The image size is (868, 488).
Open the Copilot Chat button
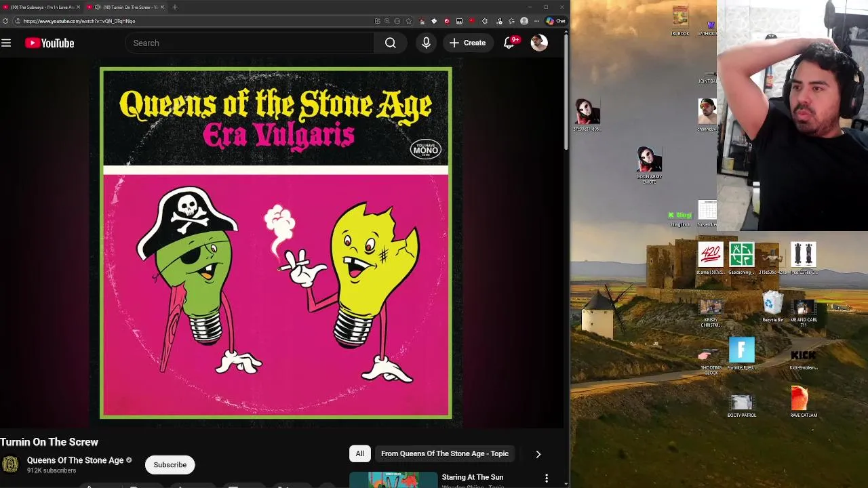[556, 21]
